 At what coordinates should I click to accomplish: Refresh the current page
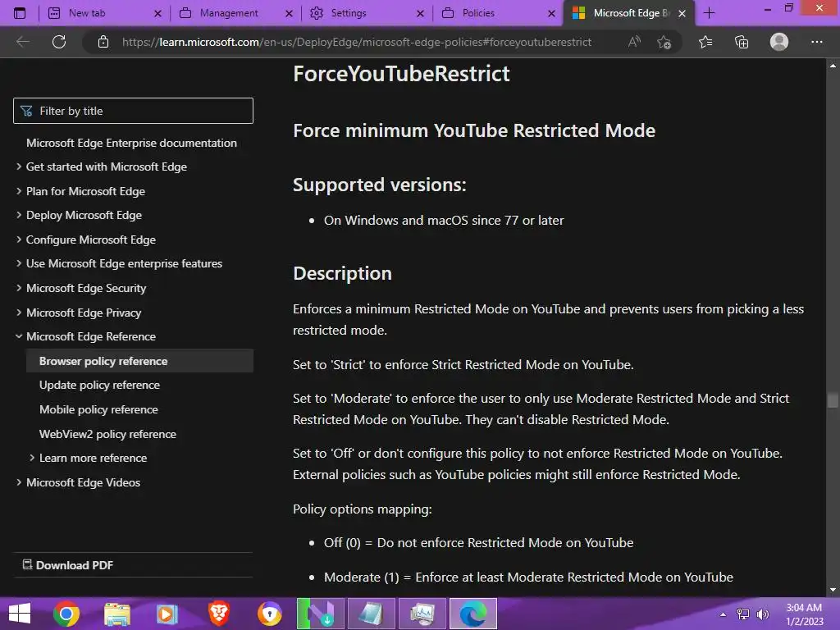tap(59, 42)
